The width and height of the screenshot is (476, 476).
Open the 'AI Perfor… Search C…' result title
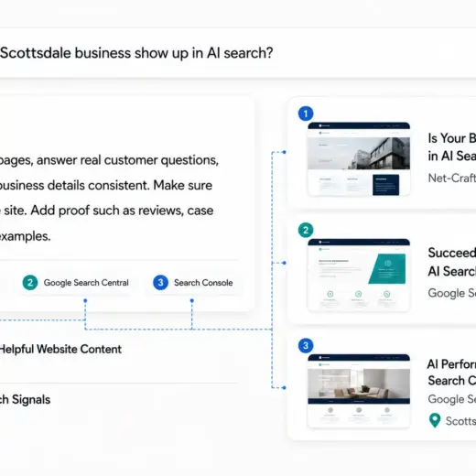[x=452, y=373]
